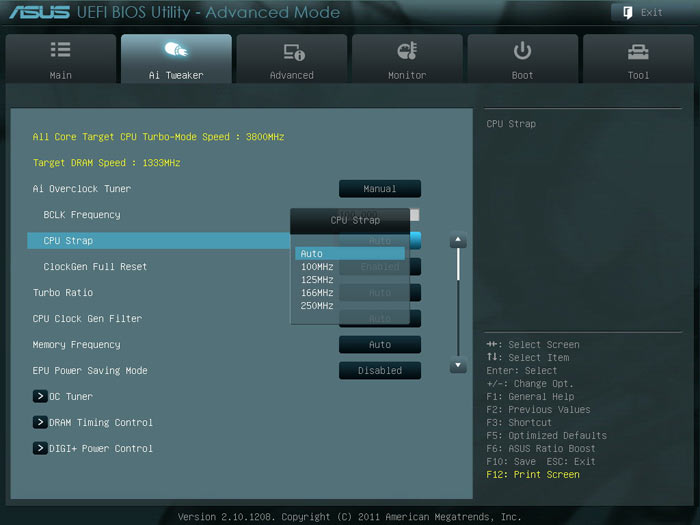Open the Tool tab printer icon

638,51
